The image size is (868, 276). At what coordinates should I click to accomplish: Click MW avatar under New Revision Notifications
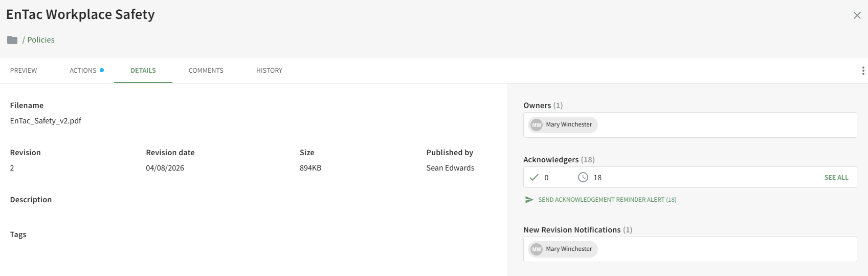pyautogui.click(x=536, y=249)
